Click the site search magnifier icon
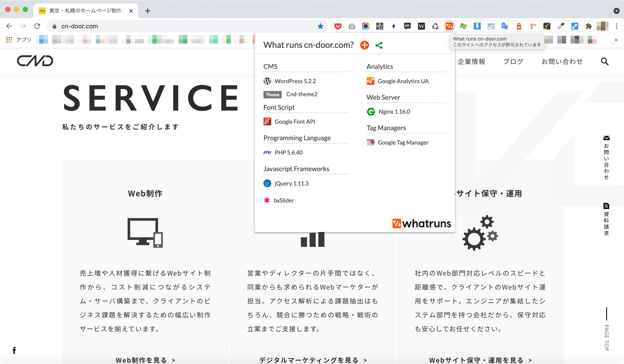Image resolution: width=624 pixels, height=364 pixels. point(604,61)
